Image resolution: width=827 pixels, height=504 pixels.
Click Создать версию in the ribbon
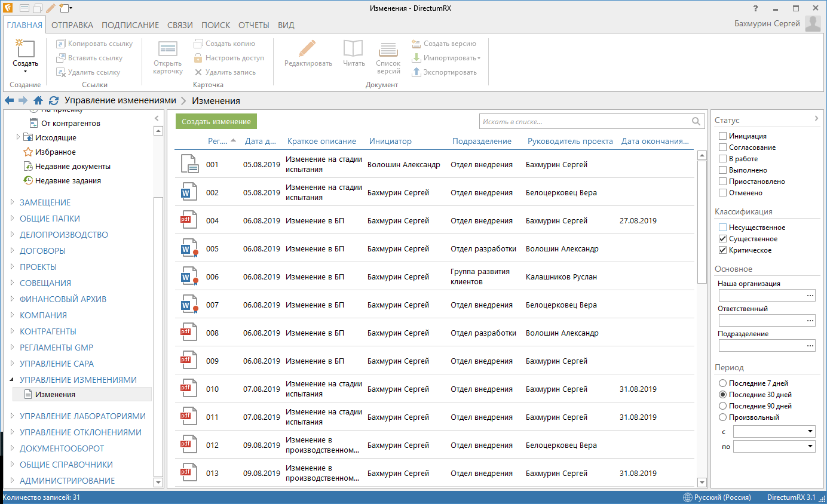point(444,44)
